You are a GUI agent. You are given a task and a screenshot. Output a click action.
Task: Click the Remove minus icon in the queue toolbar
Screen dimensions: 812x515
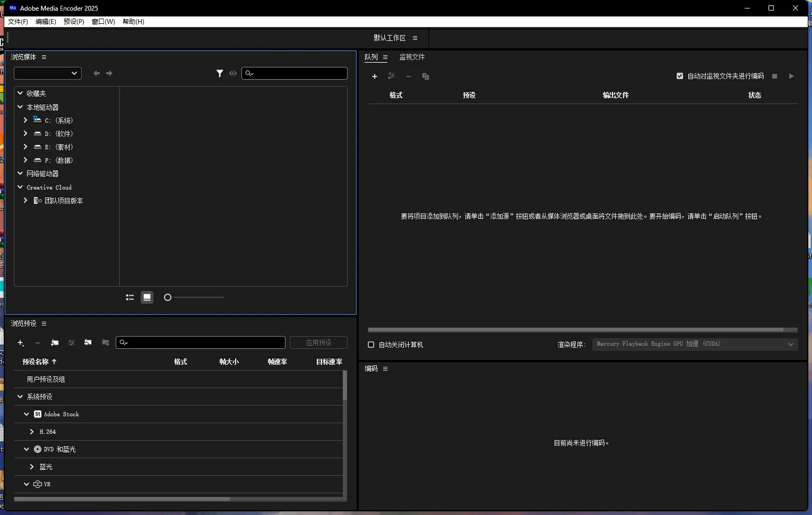[x=409, y=76]
